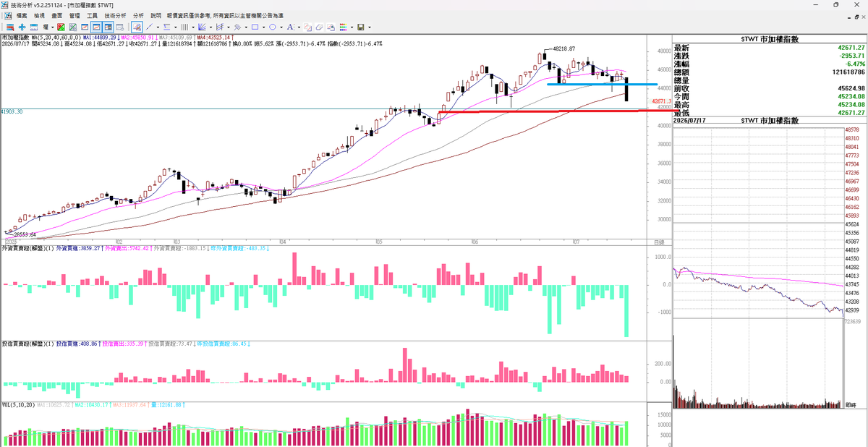Click the blue horizontal support line on chart
Screen dimensions: 868x447
click(x=602, y=84)
